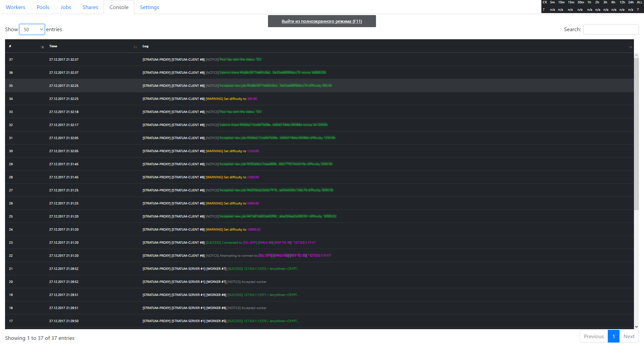Click the Pools tab
This screenshot has width=644, height=362.
43,7
